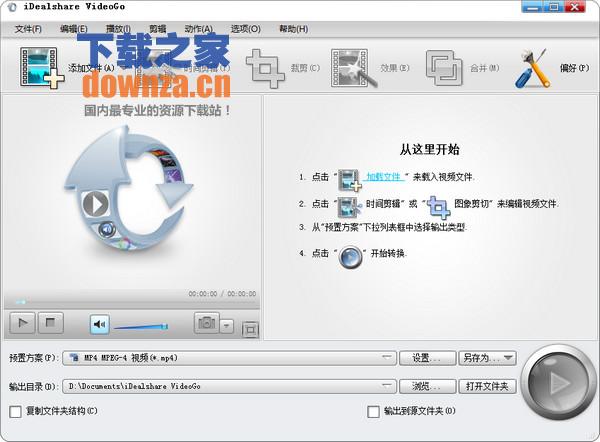Image resolution: width=600 pixels, height=442 pixels.
Task: Click the 加载文件 hyperlink
Action: (x=384, y=177)
